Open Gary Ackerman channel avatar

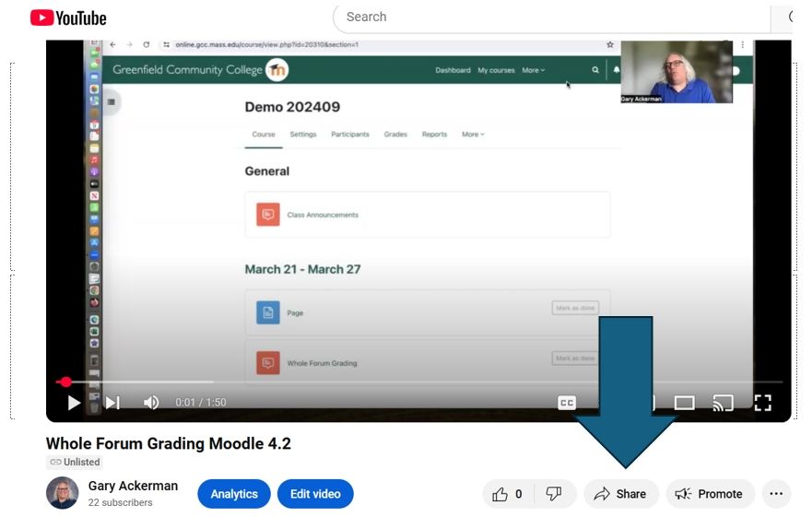[63, 493]
